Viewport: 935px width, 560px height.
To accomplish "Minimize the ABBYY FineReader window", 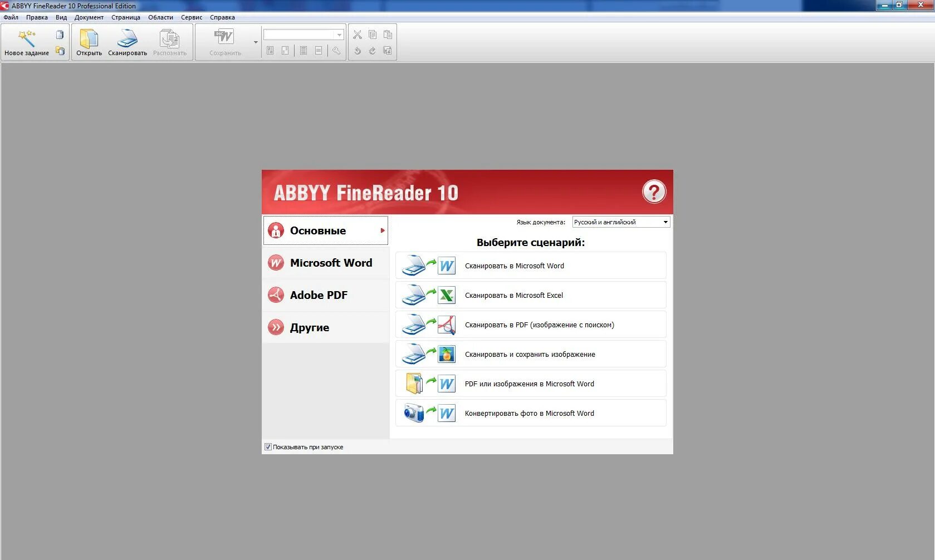I will coord(884,5).
